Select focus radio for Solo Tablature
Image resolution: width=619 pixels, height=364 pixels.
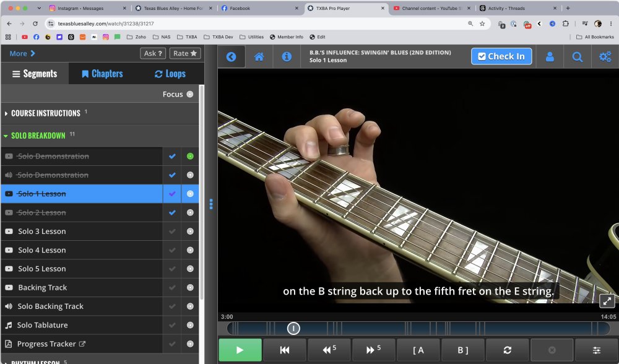coord(190,326)
